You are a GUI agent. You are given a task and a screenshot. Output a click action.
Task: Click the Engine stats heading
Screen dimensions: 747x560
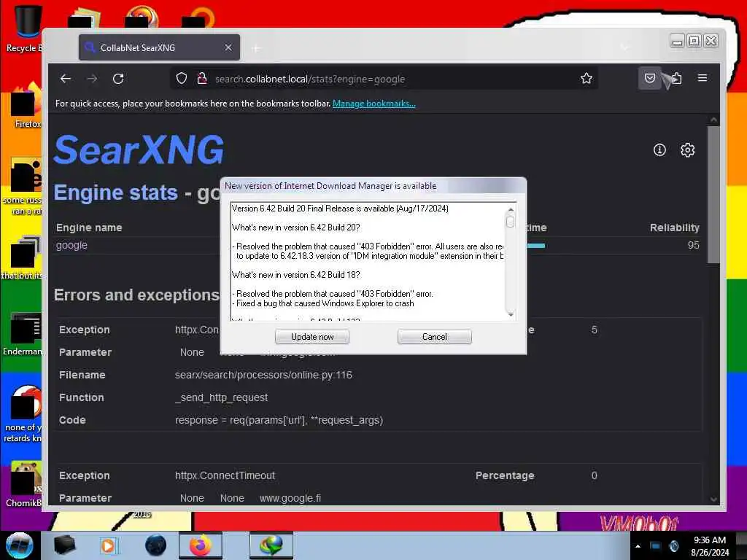tap(116, 192)
